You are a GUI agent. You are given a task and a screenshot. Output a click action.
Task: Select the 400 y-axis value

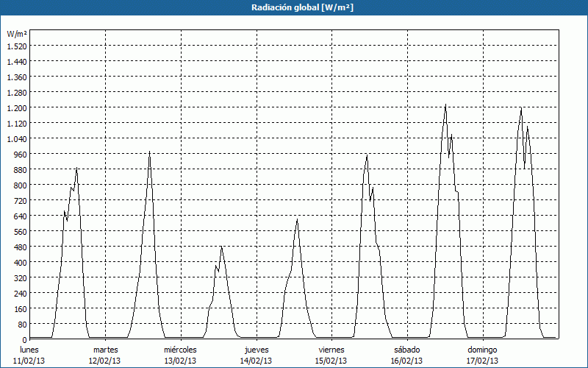21,263
